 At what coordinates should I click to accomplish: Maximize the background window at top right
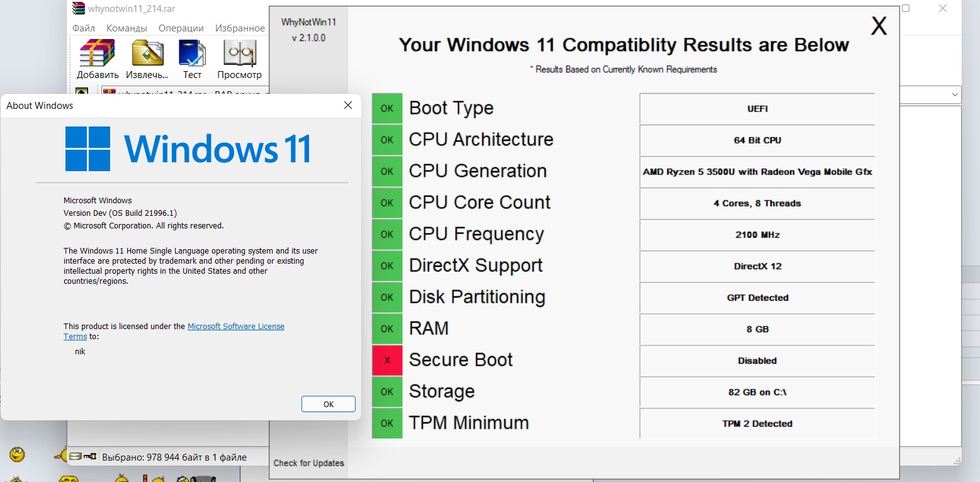coord(906,8)
